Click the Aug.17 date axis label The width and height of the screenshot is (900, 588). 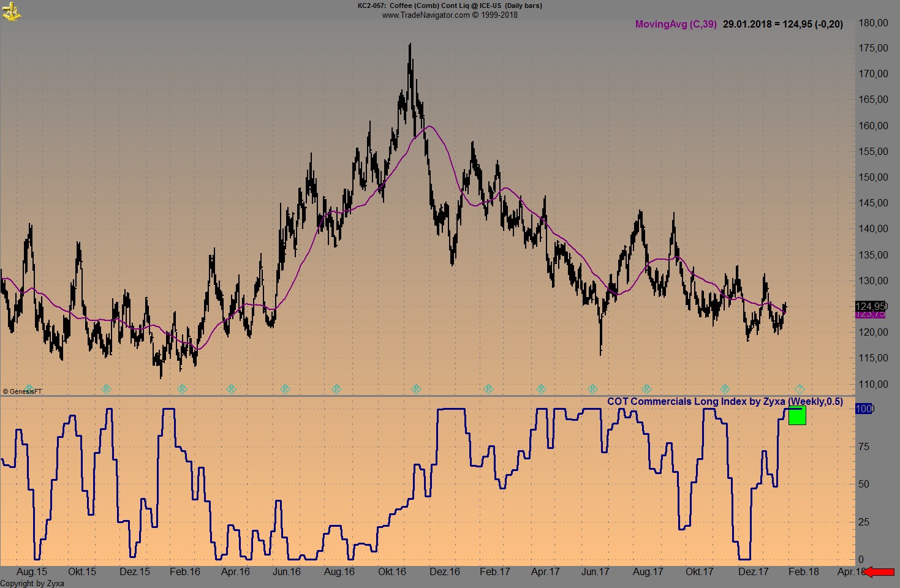[x=648, y=572]
